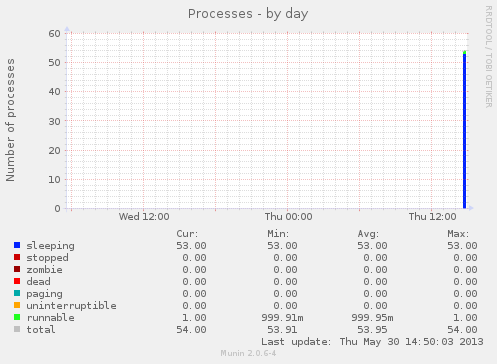Click the blue sleeping bar in chart
This screenshot has width=497, height=364.
point(465,131)
